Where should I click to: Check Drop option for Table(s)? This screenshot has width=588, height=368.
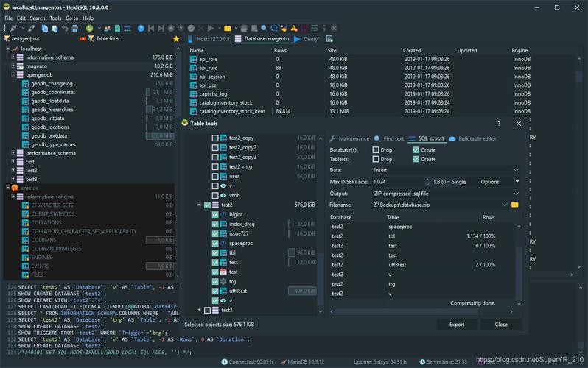click(376, 159)
